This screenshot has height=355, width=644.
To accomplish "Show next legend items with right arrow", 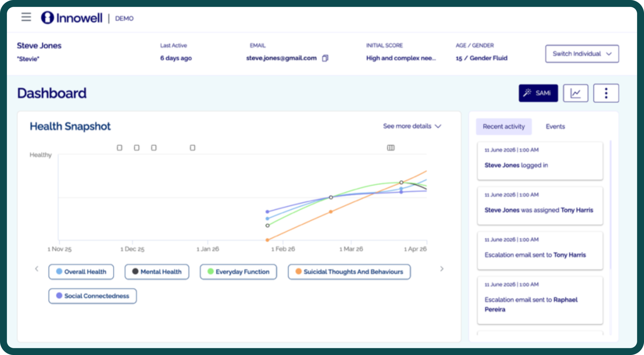I will pos(442,269).
